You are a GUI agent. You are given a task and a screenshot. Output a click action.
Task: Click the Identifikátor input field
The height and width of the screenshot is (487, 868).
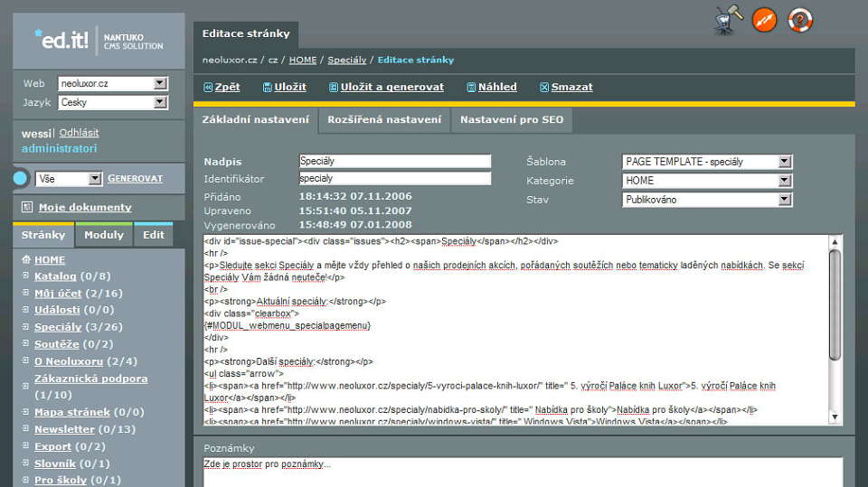(395, 178)
